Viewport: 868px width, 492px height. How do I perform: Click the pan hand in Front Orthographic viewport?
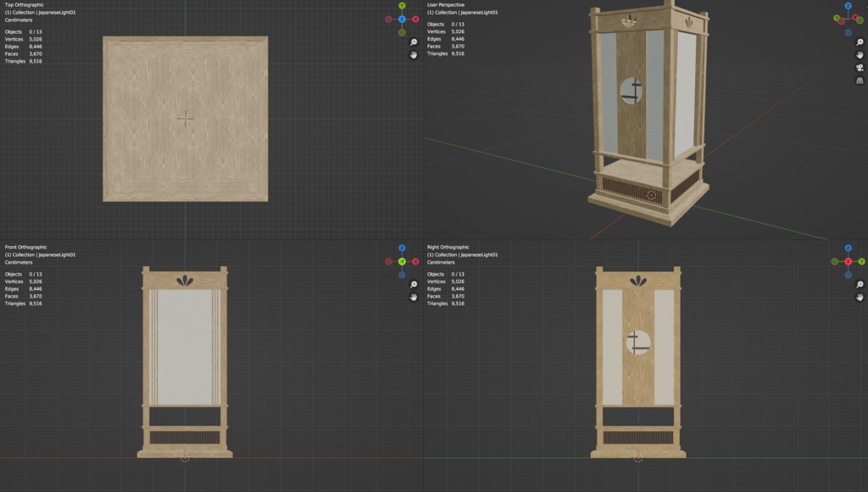click(414, 297)
